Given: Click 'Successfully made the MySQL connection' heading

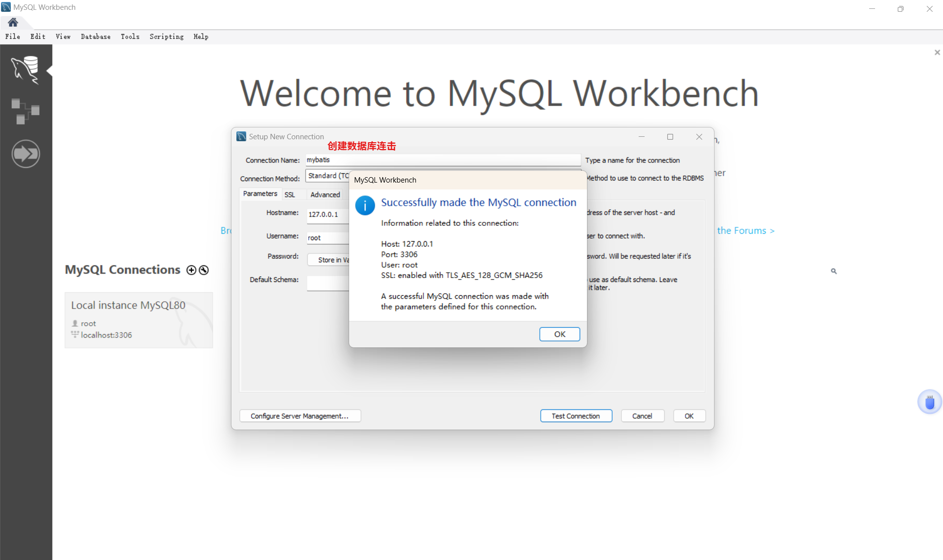Looking at the screenshot, I should pos(479,202).
